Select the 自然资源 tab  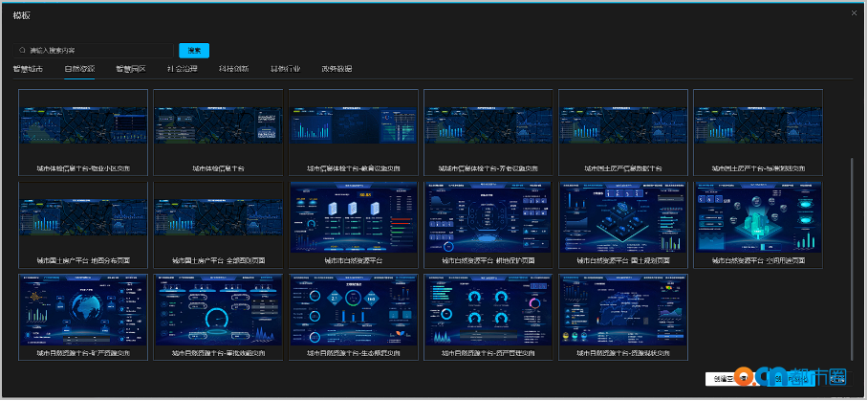tap(79, 69)
